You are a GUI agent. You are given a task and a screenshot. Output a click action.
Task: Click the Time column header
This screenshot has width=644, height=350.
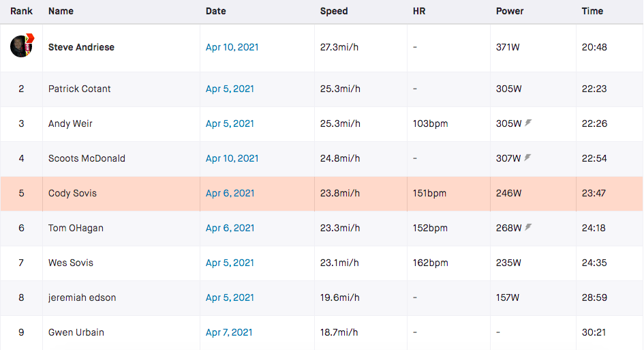(592, 12)
